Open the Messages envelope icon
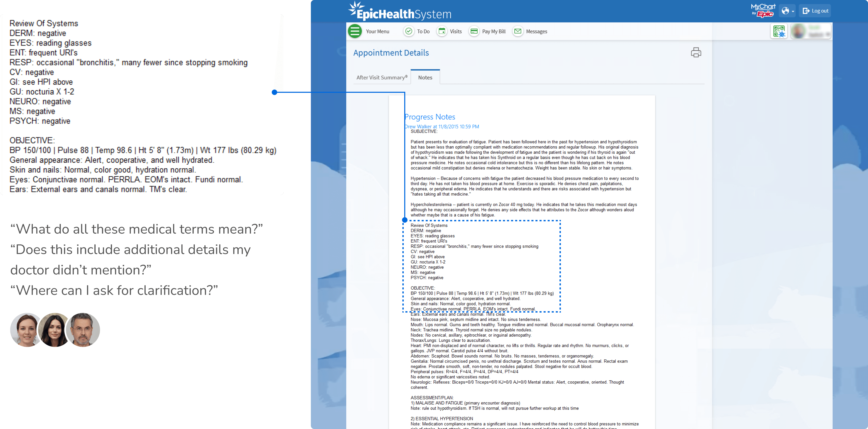 (x=518, y=31)
